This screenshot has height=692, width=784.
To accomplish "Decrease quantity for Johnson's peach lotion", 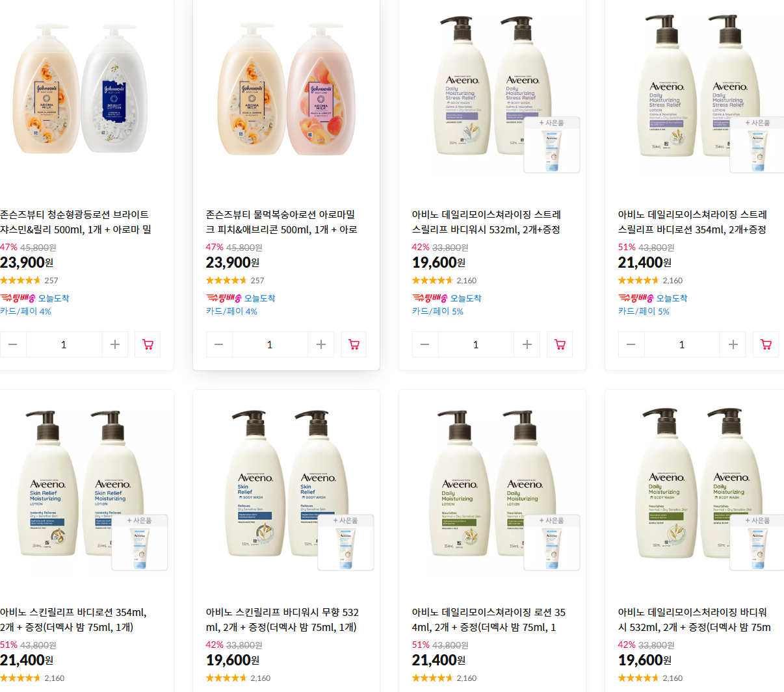I will pos(219,344).
